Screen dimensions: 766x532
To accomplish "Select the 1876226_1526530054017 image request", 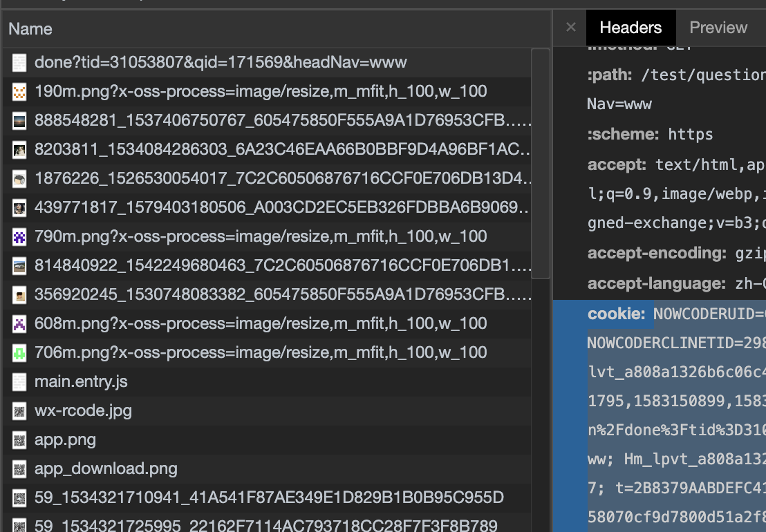I will click(267, 179).
